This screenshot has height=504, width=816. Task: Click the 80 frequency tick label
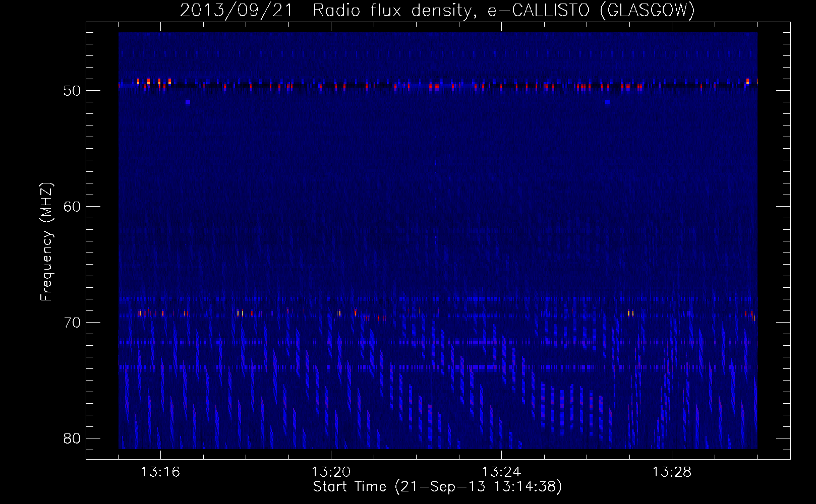72,438
